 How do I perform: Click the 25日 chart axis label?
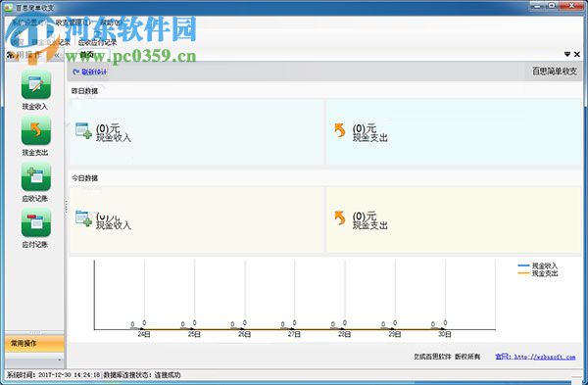194,334
